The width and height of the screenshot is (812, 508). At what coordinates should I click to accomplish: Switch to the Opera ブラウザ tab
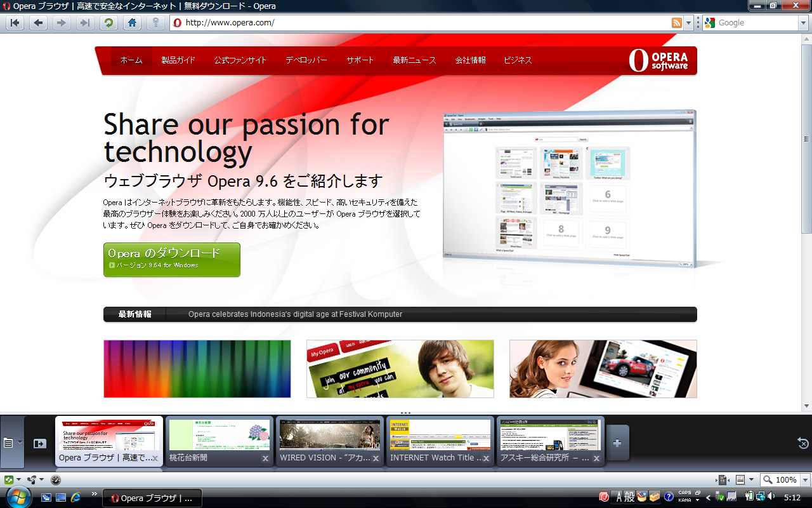(x=109, y=441)
